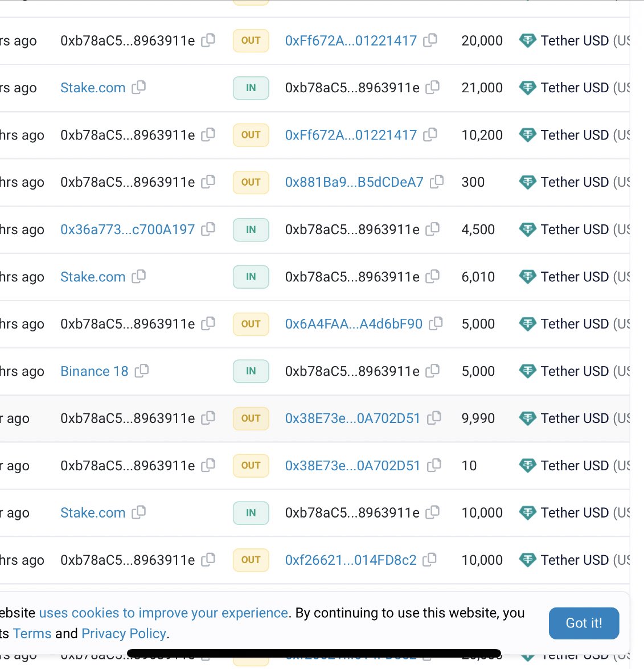
Task: Click the OUT badge in the 300 row
Action: click(251, 182)
